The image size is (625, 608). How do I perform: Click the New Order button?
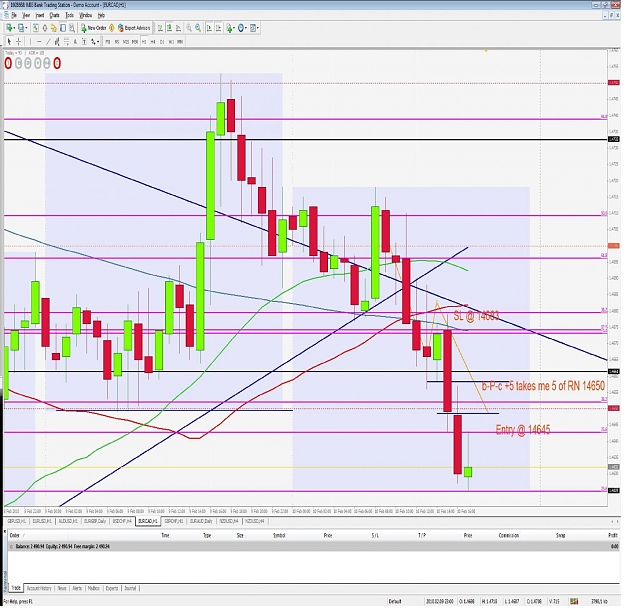point(94,28)
